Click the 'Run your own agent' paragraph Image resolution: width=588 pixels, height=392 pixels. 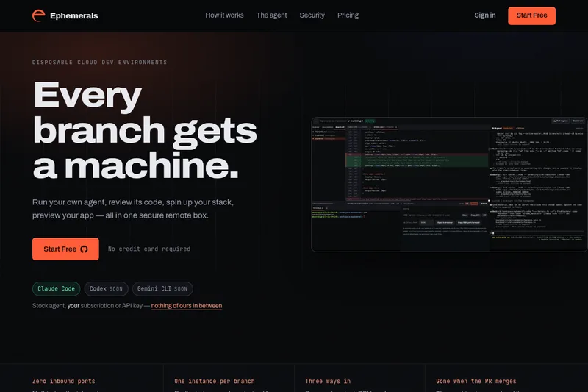(133, 209)
